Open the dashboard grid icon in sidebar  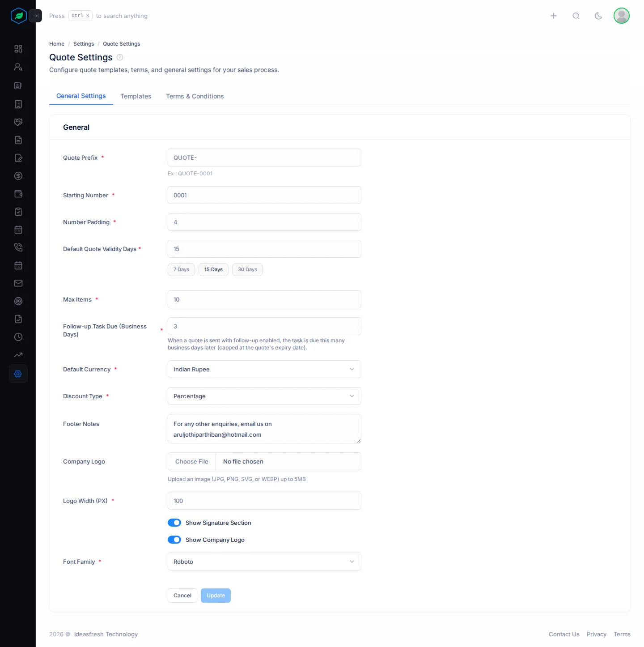(x=18, y=49)
